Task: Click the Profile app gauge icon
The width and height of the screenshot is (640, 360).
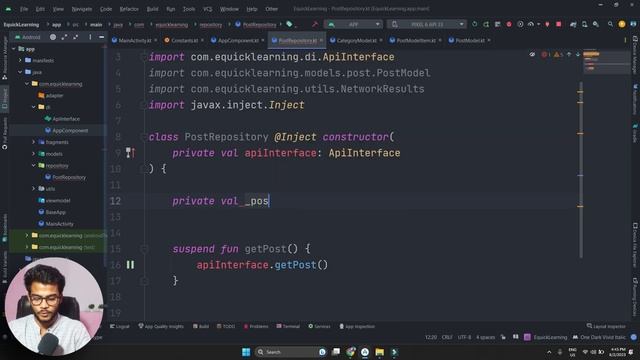Action: click(531, 24)
